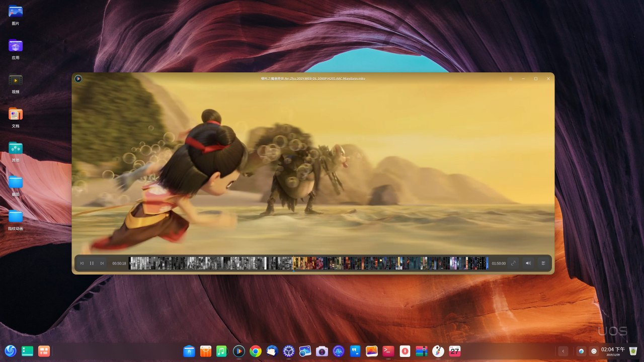
Task: Click the total duration 01:50:00
Action: pos(499,263)
